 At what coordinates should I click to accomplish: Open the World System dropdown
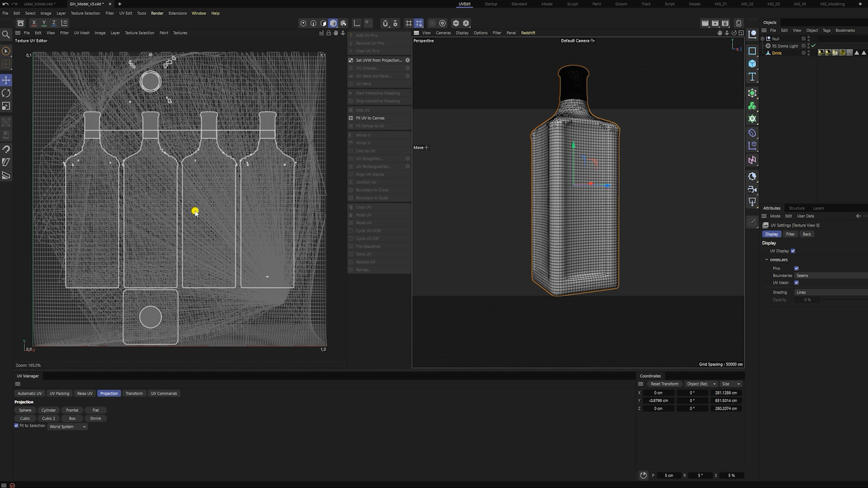67,427
